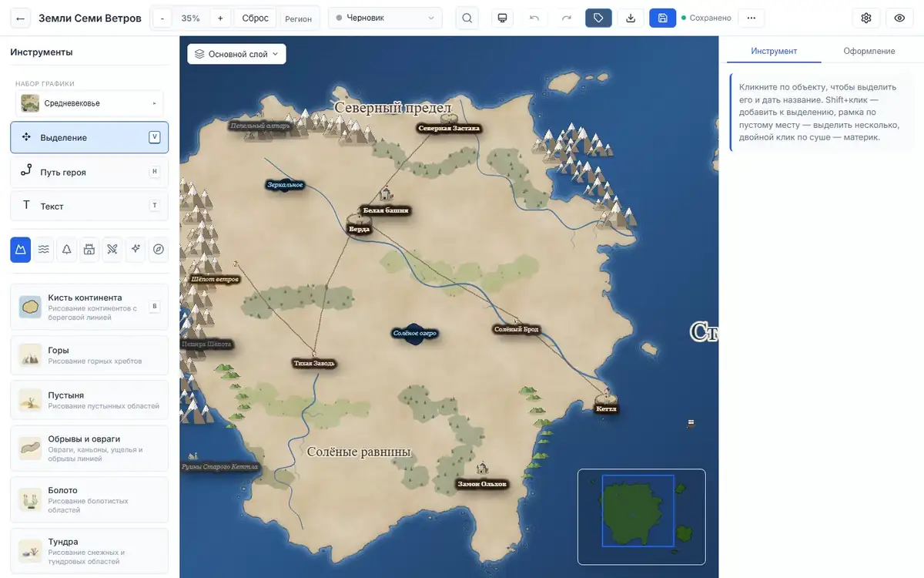924x578 pixels.
Task: Activate the Выделение selection tool
Action: click(x=89, y=137)
